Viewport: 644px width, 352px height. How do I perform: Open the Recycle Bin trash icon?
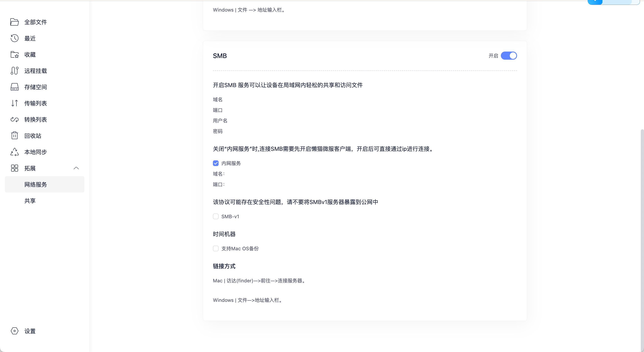(15, 136)
